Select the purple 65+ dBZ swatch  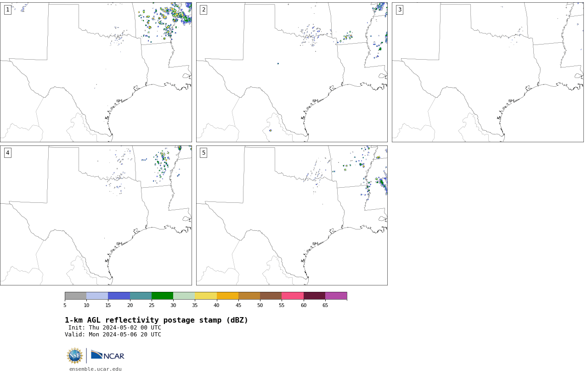336,296
